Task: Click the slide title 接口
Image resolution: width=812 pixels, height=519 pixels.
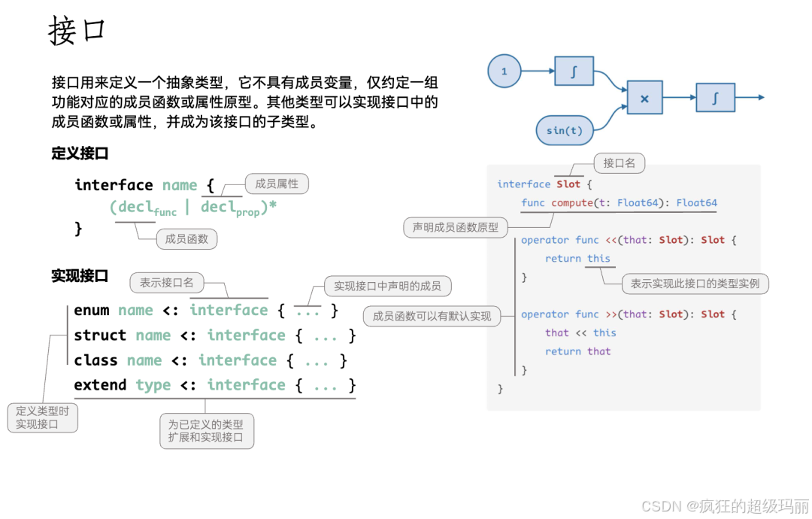Action: click(x=77, y=30)
